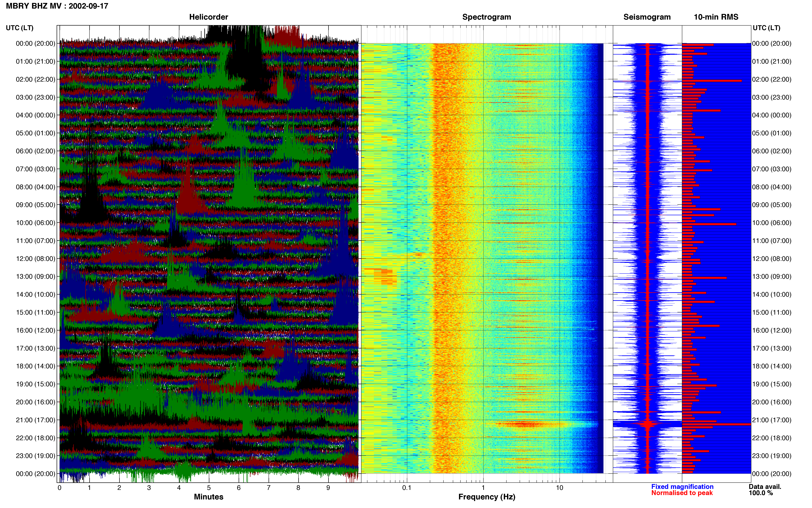Click the 09:00 (05:00) label beside the RMS panel
812x508 pixels.
772,205
